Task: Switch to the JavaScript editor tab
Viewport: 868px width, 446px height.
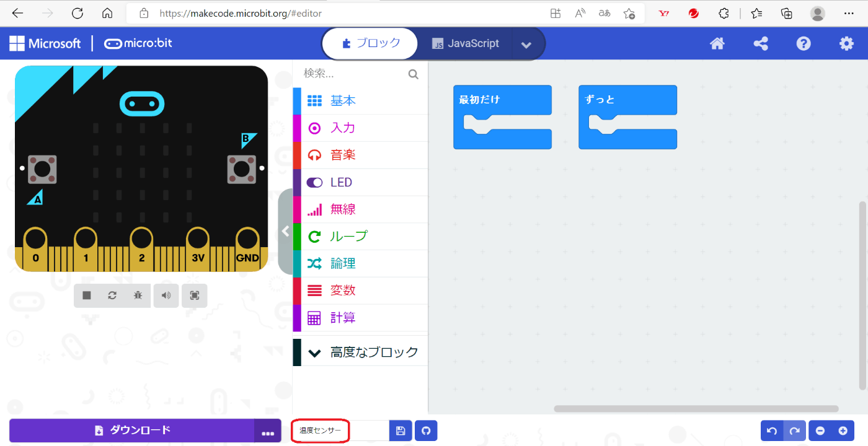Action: [466, 43]
